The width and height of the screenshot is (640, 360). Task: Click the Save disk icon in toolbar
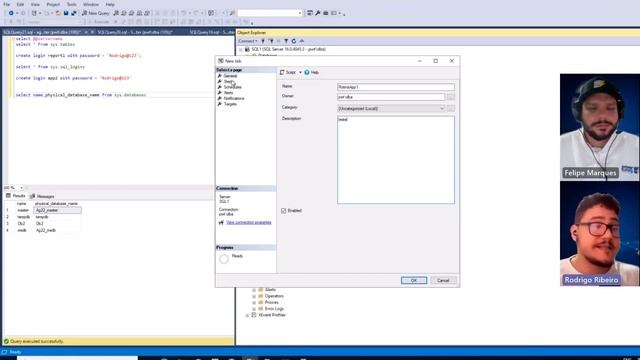click(x=66, y=13)
